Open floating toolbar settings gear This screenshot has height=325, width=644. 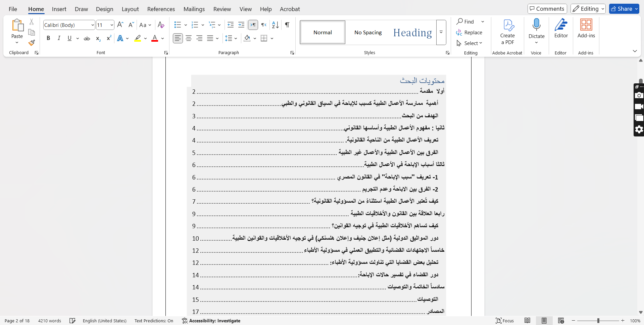pos(639,129)
